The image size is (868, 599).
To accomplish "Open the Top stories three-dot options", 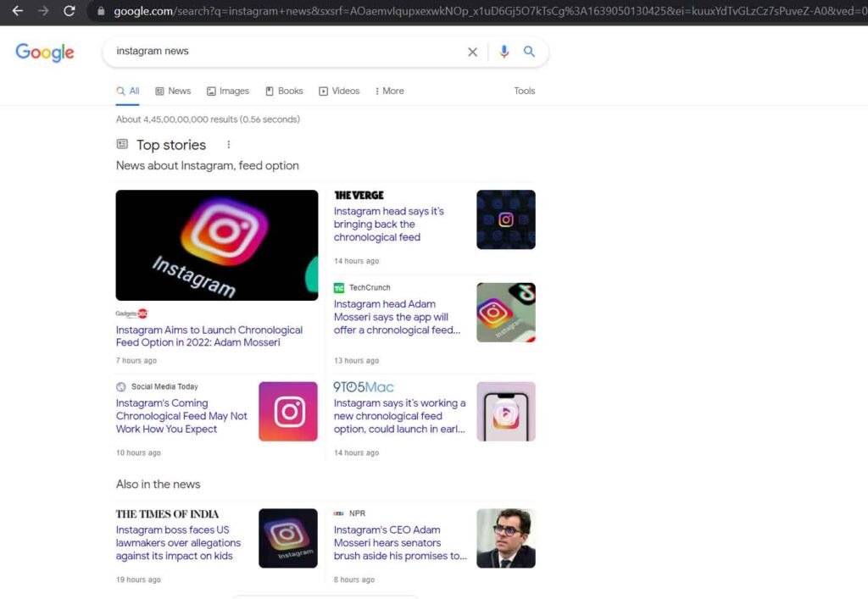I will (229, 144).
